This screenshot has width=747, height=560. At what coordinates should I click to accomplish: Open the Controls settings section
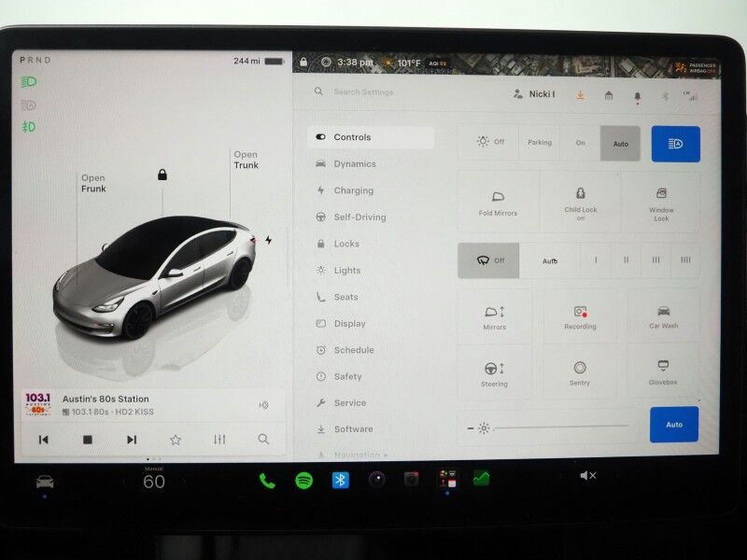[371, 137]
